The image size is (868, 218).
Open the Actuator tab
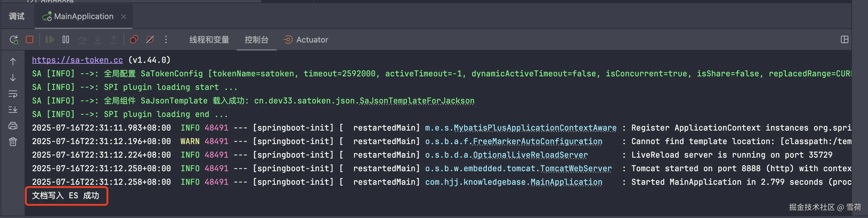[306, 40]
